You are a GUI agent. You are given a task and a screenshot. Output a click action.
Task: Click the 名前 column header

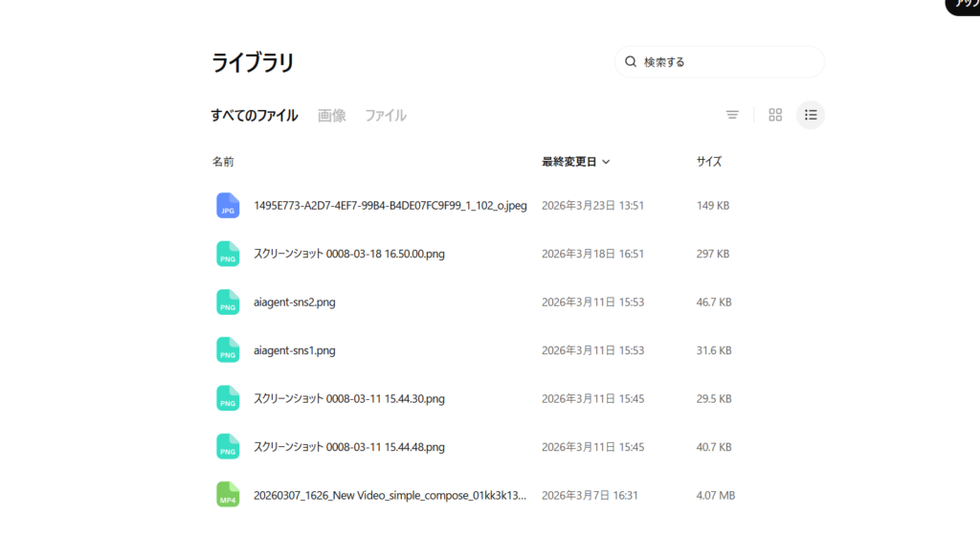pyautogui.click(x=223, y=162)
